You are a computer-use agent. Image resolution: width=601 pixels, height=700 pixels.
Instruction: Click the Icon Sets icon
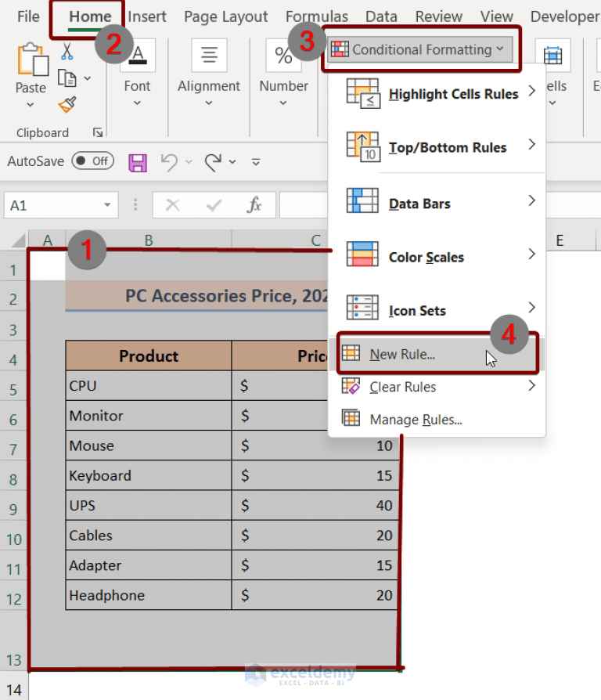[x=362, y=308]
